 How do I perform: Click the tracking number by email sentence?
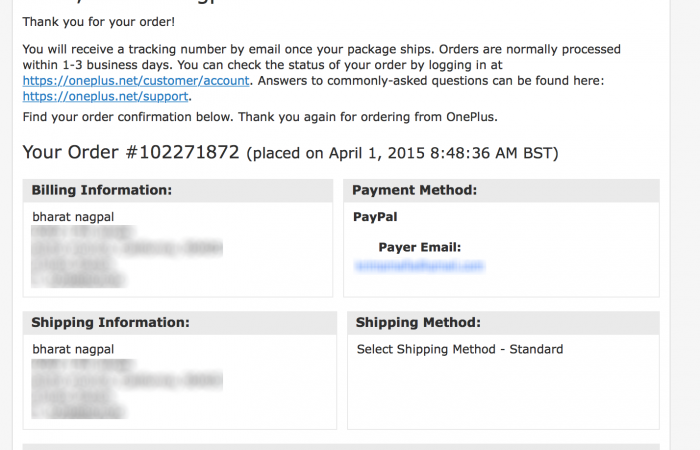tap(320, 49)
